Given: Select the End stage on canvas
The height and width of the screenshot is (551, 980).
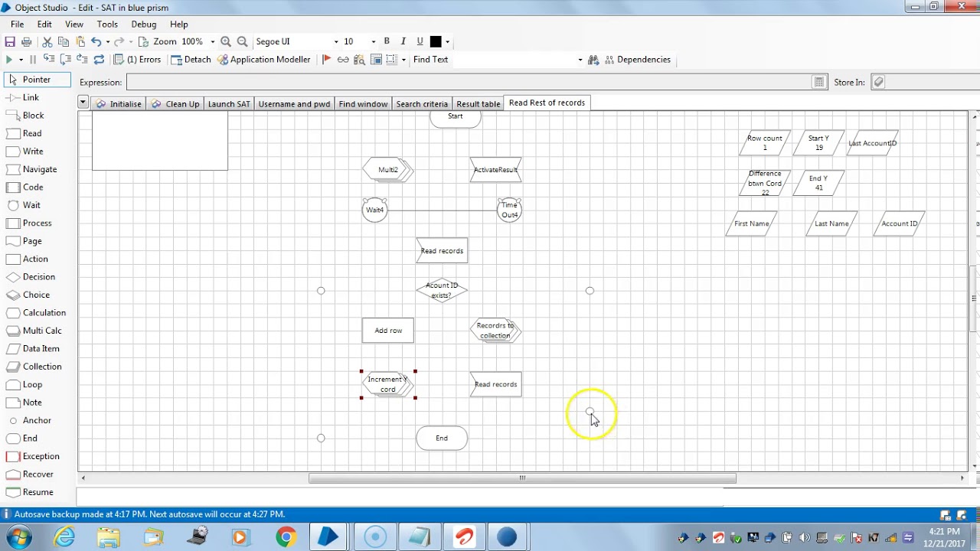Looking at the screenshot, I should click(x=442, y=439).
